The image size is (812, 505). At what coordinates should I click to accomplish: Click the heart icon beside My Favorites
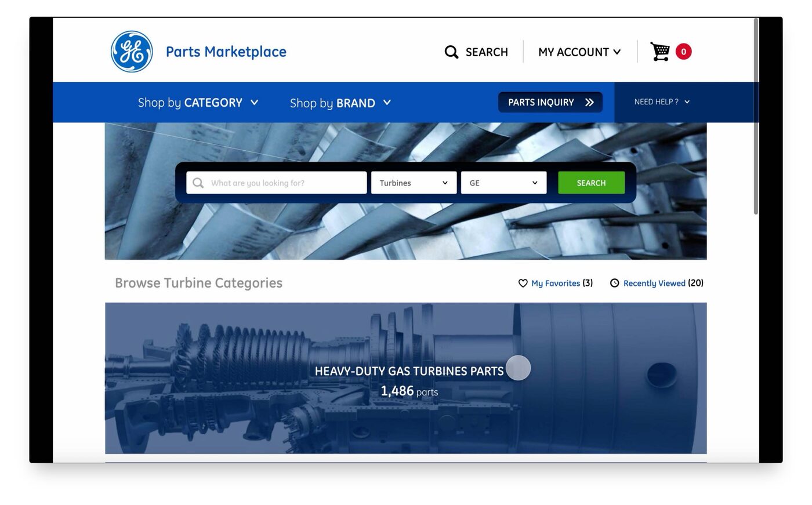523,283
